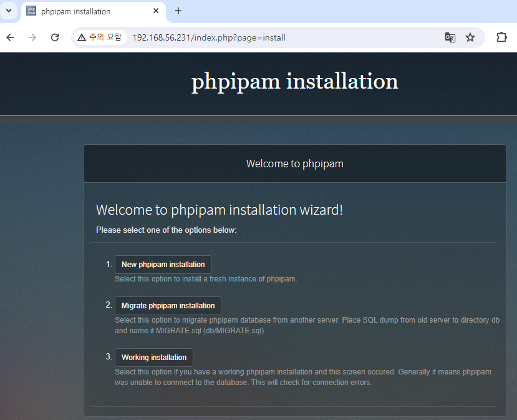Viewport: 517px width, 420px height.
Task: Open the translate page icon
Action: tap(450, 37)
